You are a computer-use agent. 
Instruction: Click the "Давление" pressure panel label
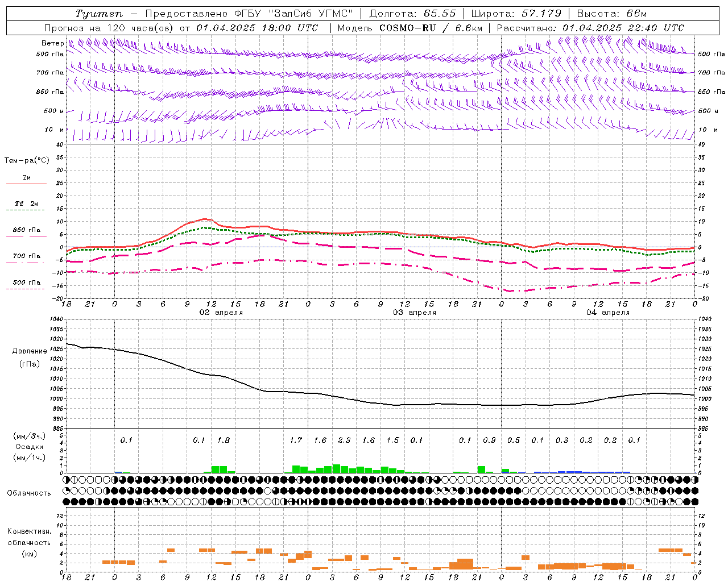30,351
